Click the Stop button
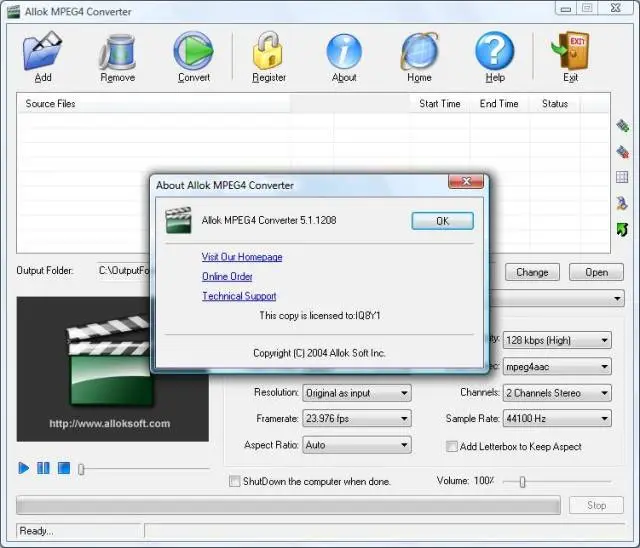The height and width of the screenshot is (548, 640). pos(596,505)
